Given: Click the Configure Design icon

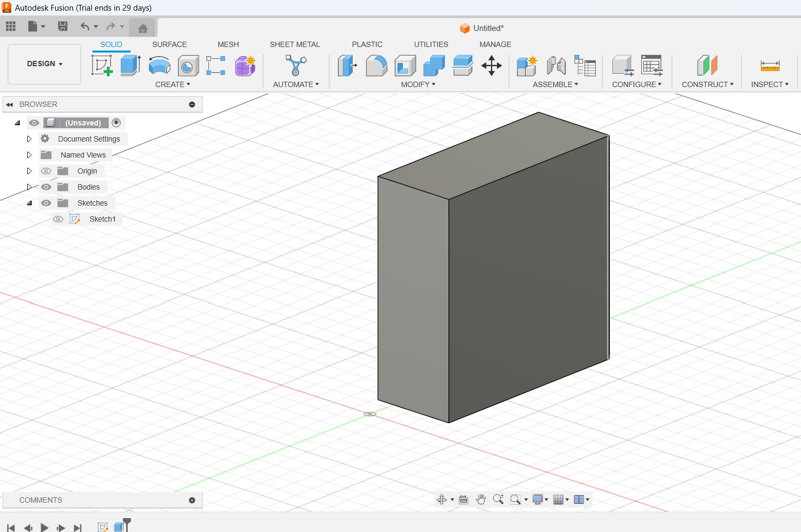Looking at the screenshot, I should click(623, 66).
